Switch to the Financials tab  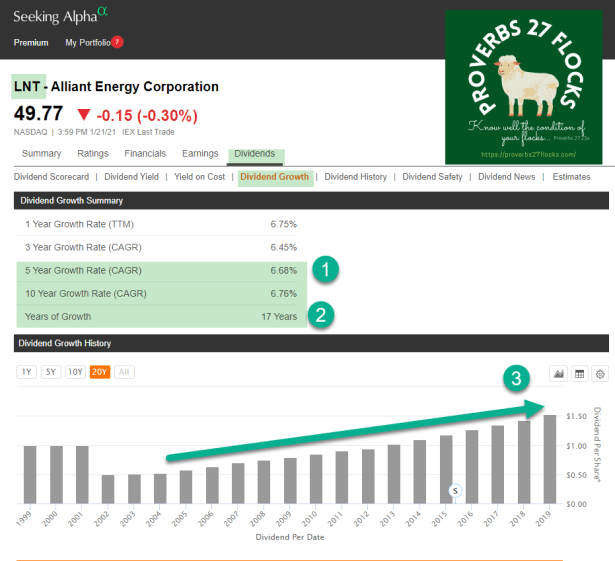click(145, 154)
